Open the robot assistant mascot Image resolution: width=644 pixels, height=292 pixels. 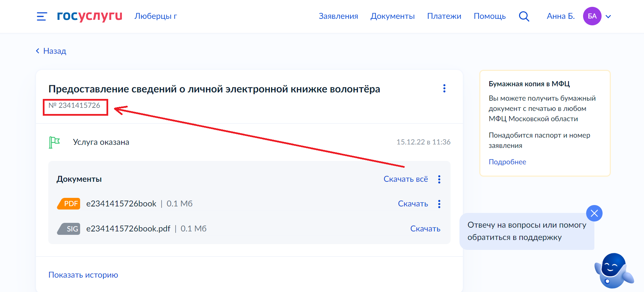pos(614,270)
